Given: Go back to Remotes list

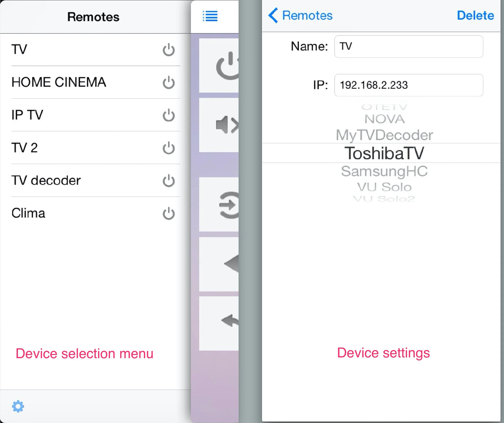Looking at the screenshot, I should (x=300, y=16).
